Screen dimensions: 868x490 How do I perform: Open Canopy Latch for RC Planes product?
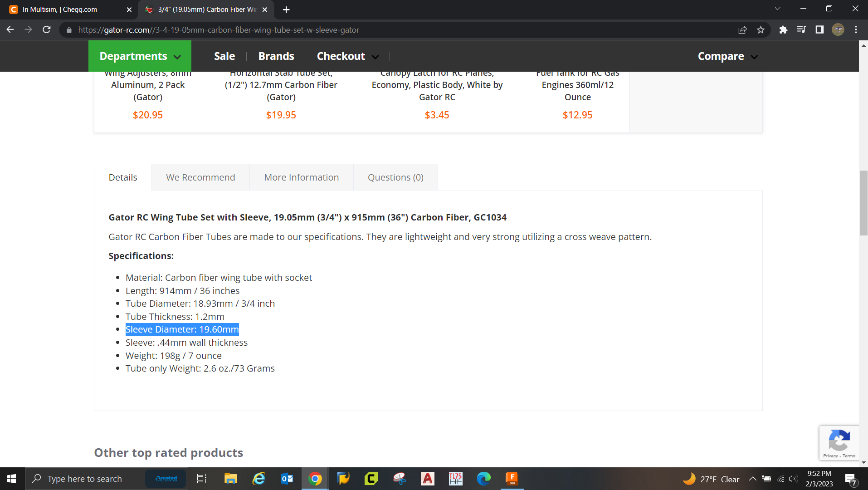coord(437,85)
